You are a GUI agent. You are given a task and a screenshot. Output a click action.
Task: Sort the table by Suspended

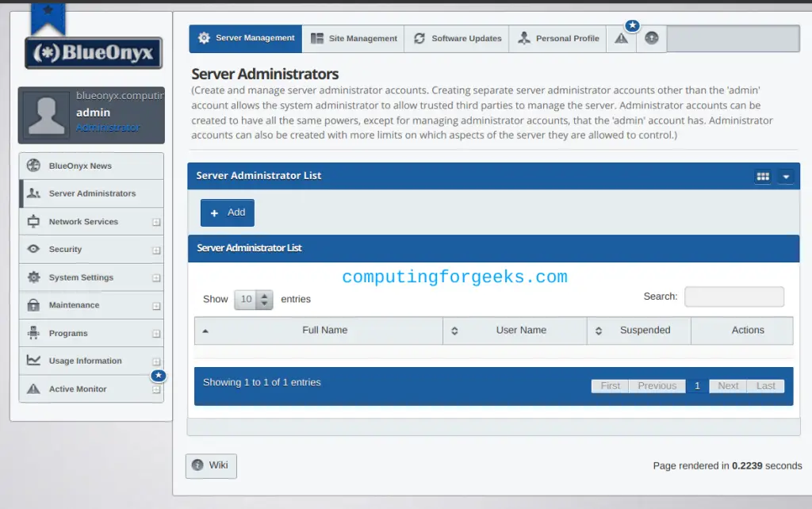(639, 331)
